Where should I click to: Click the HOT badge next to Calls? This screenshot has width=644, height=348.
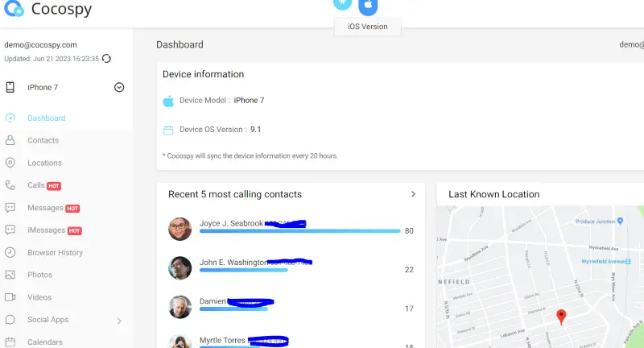54,186
